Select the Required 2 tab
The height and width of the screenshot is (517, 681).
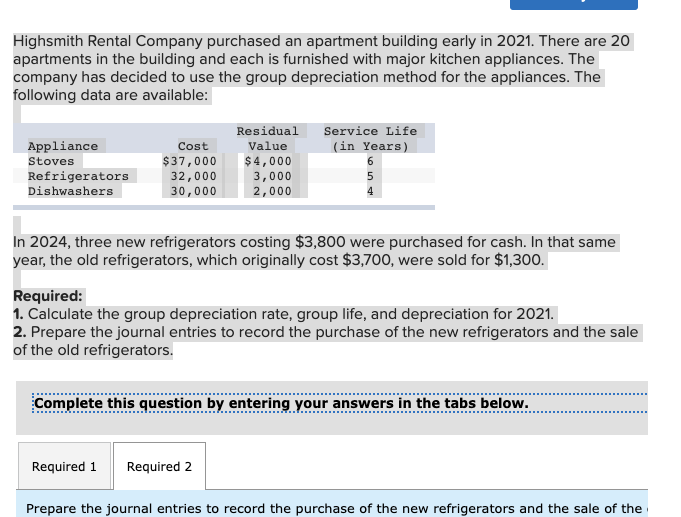pos(159,466)
